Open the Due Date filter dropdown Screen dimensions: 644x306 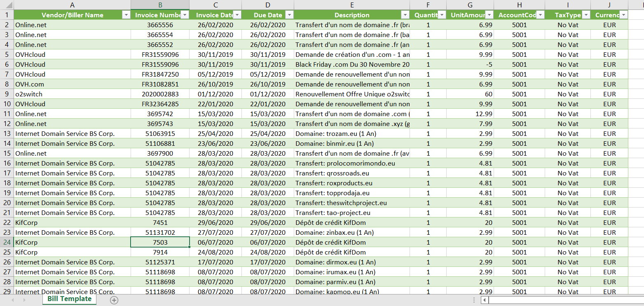[289, 15]
